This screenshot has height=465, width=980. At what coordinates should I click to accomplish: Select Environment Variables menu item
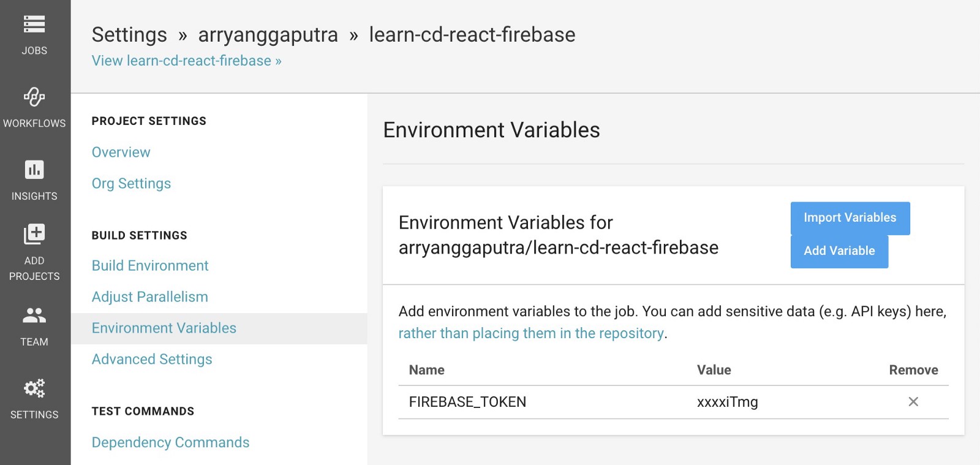pyautogui.click(x=164, y=328)
